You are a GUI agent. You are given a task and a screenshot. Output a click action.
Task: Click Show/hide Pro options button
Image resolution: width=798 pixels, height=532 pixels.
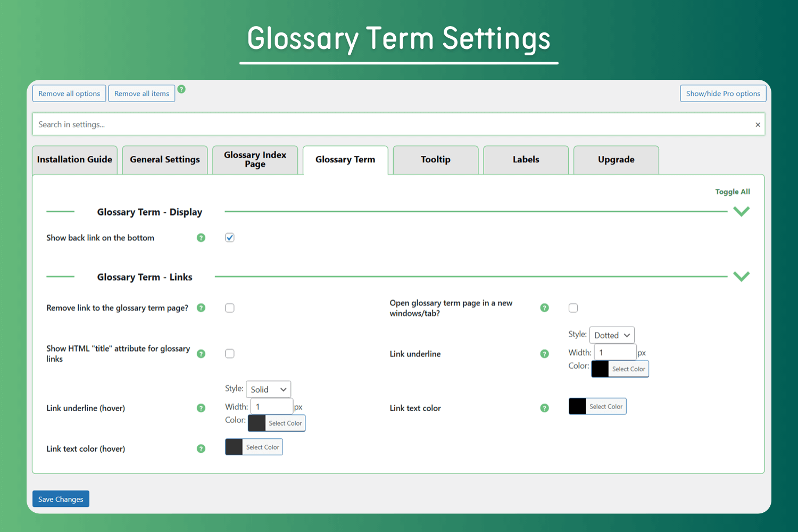pyautogui.click(x=723, y=94)
